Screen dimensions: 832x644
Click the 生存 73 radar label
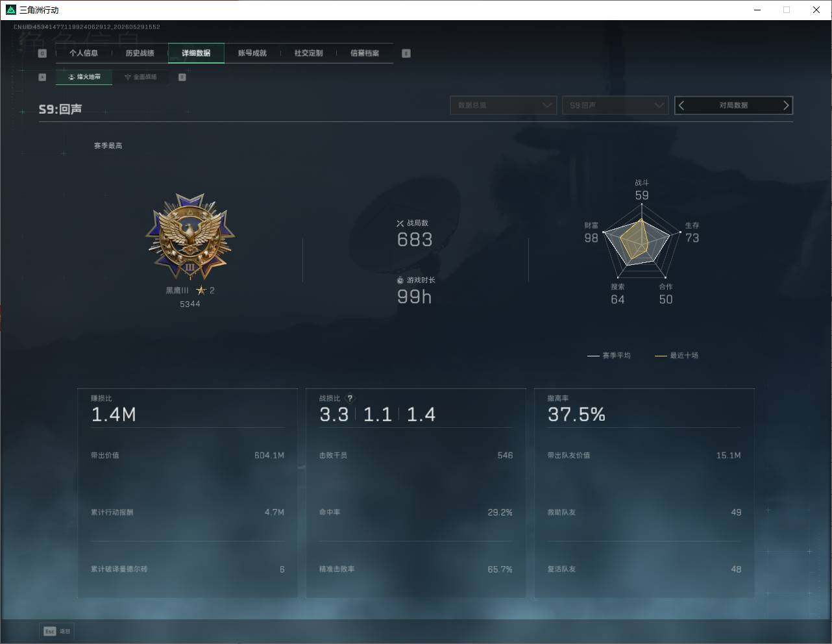[692, 233]
